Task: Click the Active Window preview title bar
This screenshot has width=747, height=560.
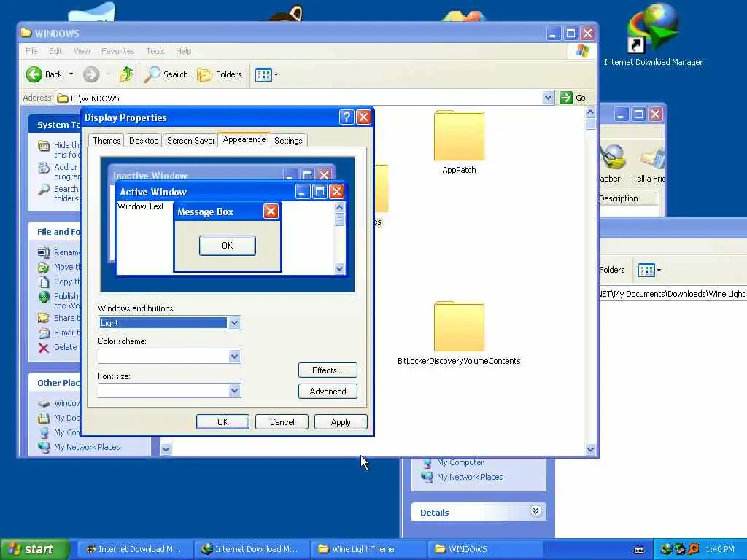Action: (231, 192)
